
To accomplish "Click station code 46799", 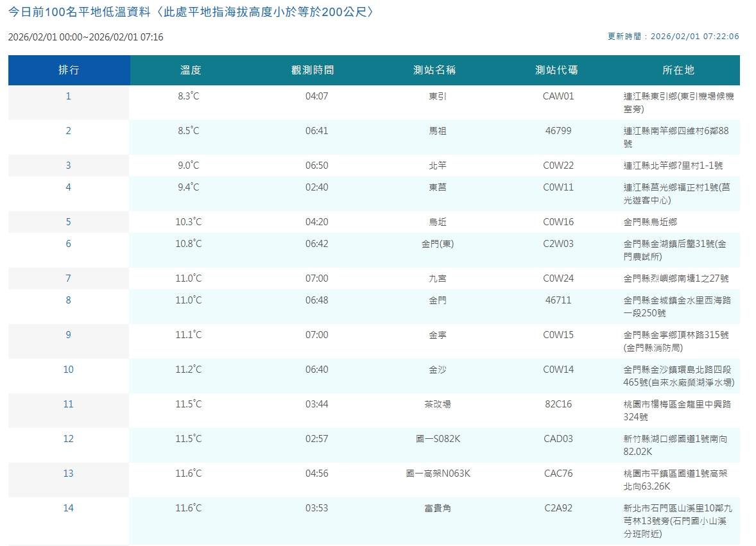I will click(558, 131).
